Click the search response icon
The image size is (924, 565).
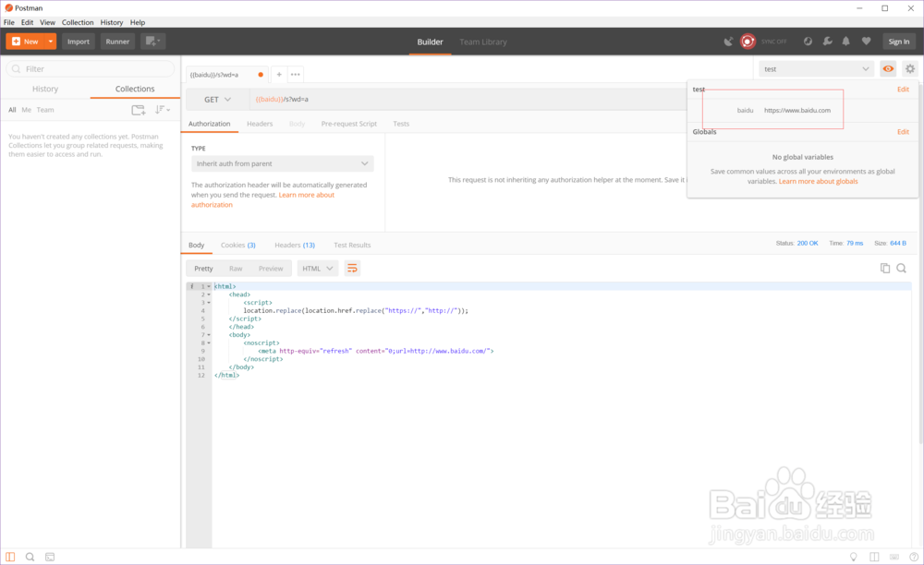(902, 269)
